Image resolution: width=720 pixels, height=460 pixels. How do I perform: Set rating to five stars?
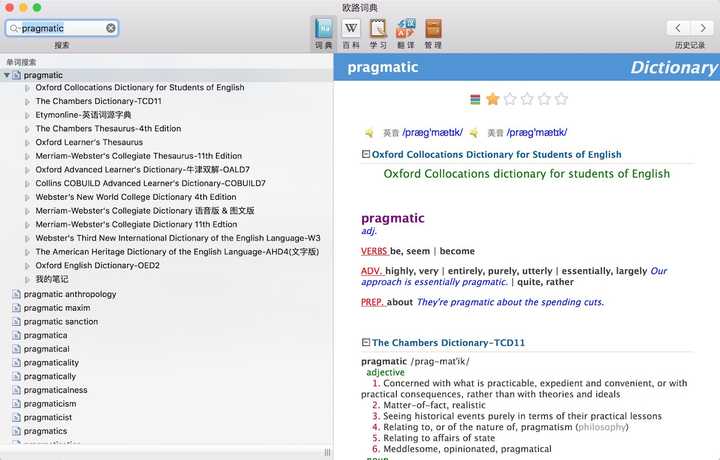click(x=561, y=99)
